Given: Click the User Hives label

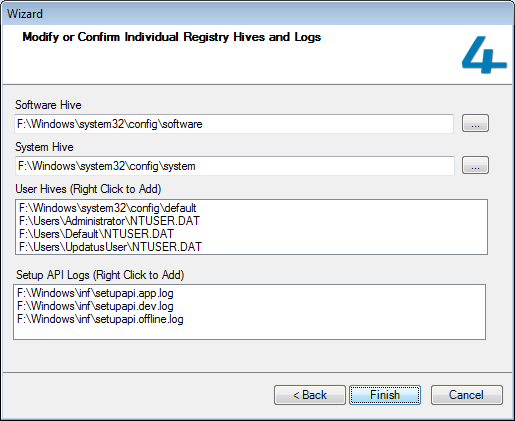Looking at the screenshot, I should point(88,189).
